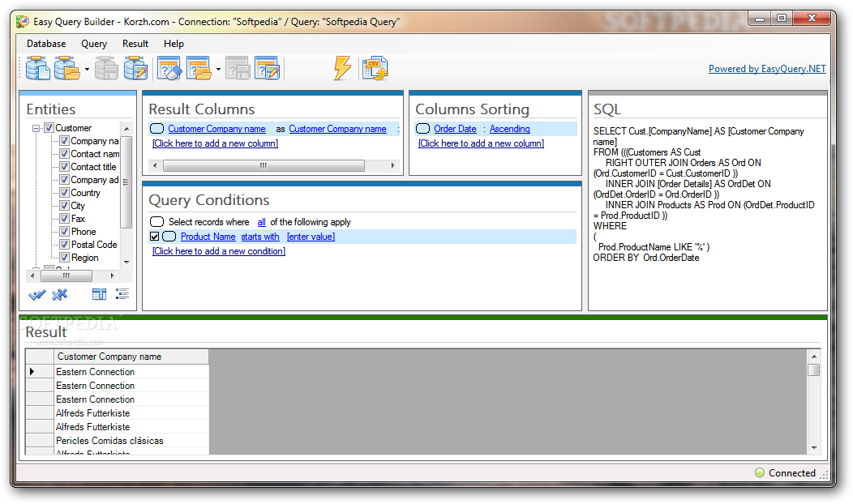853x504 pixels.
Task: Toggle the Phone checkbox
Action: pos(64,232)
